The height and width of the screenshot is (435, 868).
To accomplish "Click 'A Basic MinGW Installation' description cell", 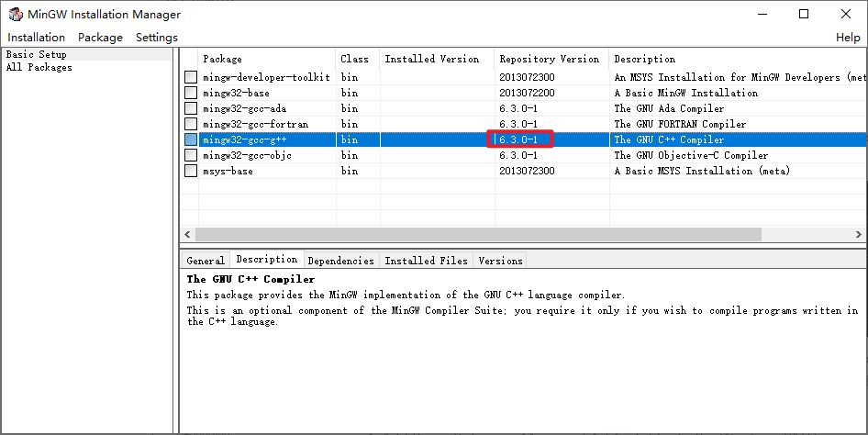I will pyautogui.click(x=686, y=93).
